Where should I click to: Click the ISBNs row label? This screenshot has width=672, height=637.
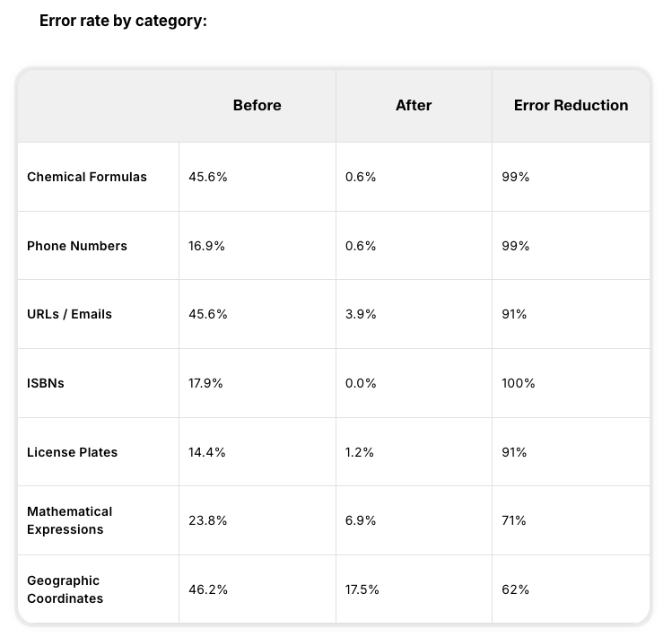click(x=46, y=384)
